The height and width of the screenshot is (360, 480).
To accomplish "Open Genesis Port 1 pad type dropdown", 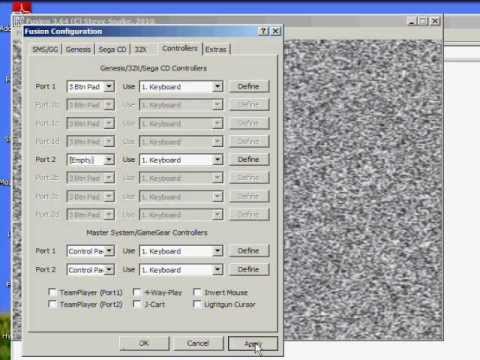I will pyautogui.click(x=91, y=87).
